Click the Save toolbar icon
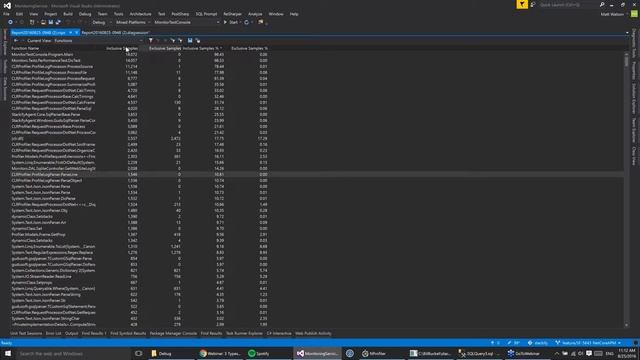The height and width of the screenshot is (360, 640). (x=51, y=22)
